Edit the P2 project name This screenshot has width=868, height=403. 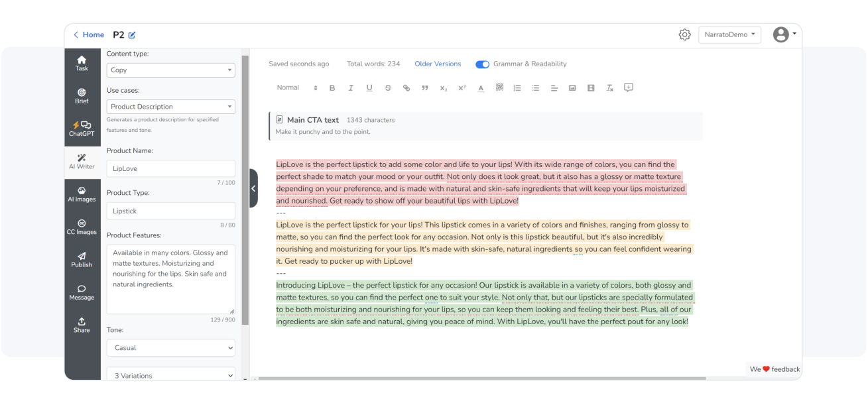coord(131,35)
